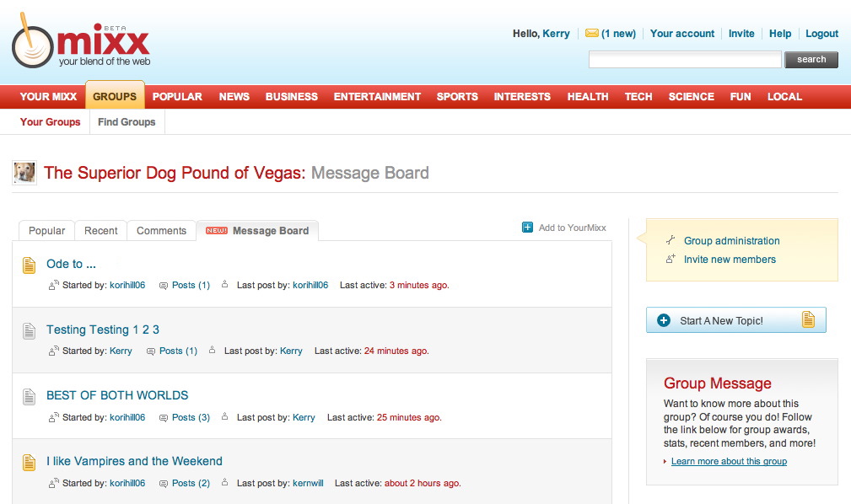The width and height of the screenshot is (851, 504).
Task: Follow the Learn more about this group link
Action: pos(729,462)
